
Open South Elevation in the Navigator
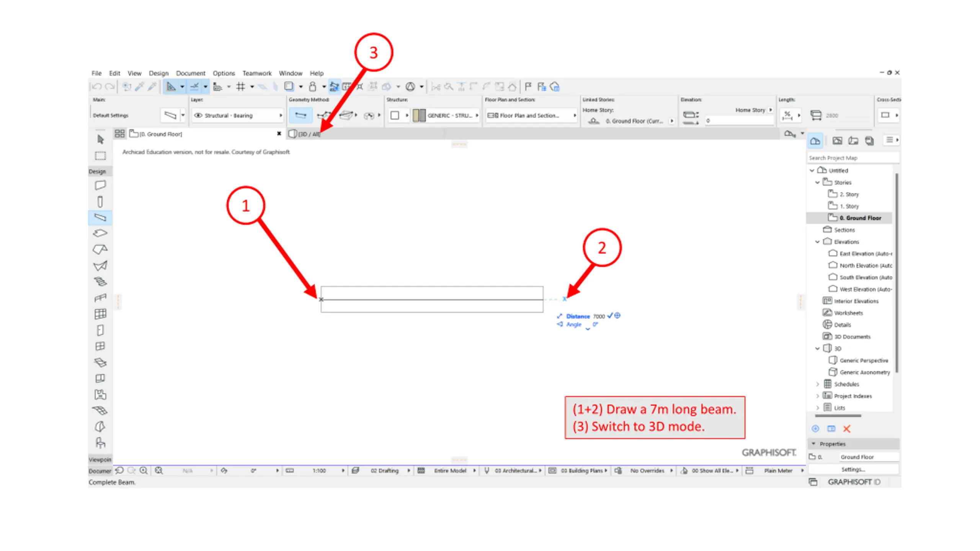[860, 277]
